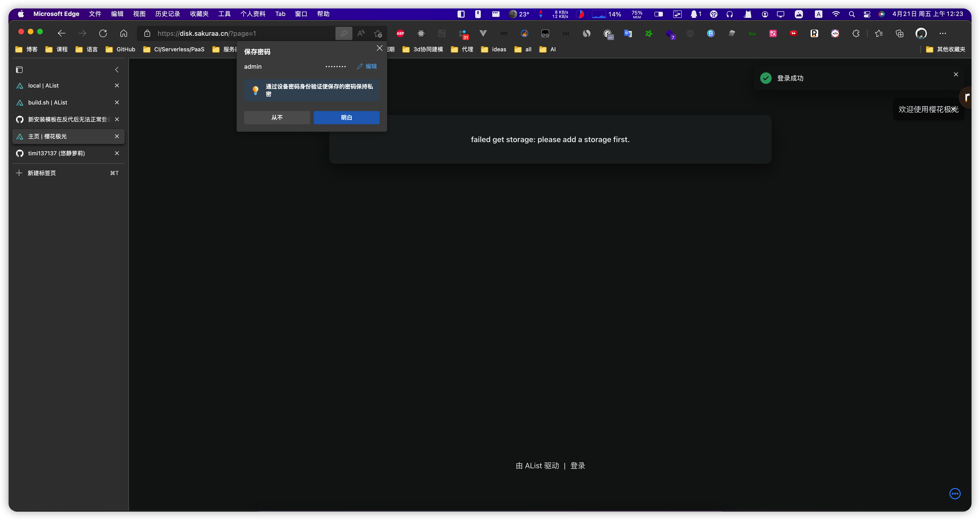The image size is (980, 520).
Task: Open the 其他收藏夹 folder dropdown
Action: point(947,49)
